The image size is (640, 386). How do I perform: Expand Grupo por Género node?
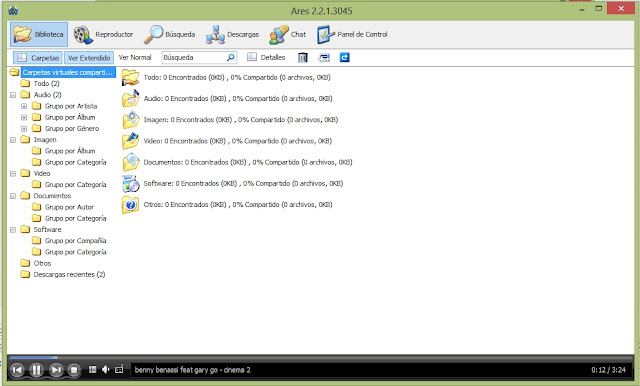point(24,129)
